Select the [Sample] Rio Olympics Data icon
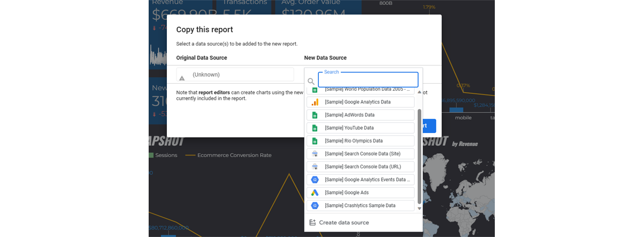The image size is (644, 237). pyautogui.click(x=315, y=140)
